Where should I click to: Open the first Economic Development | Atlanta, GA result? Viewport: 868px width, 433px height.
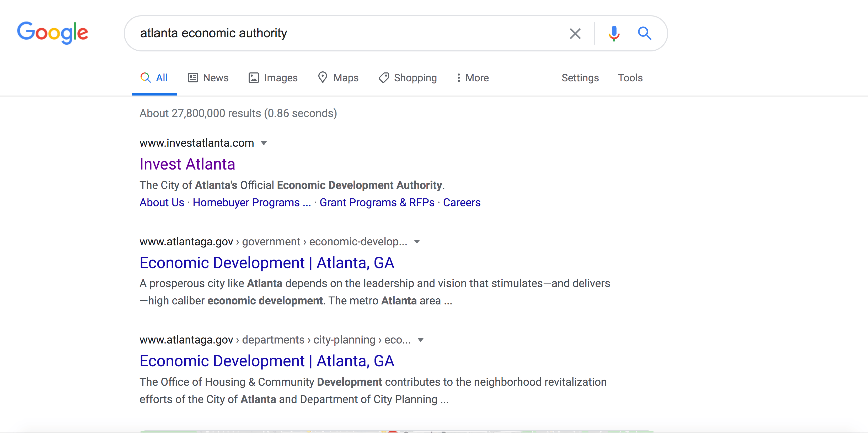click(x=266, y=263)
